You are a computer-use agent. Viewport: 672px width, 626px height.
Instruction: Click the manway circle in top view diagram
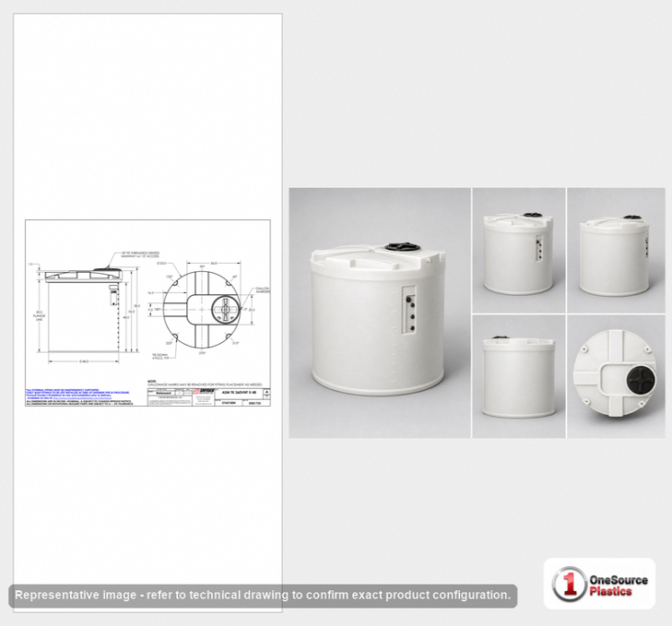(225, 309)
